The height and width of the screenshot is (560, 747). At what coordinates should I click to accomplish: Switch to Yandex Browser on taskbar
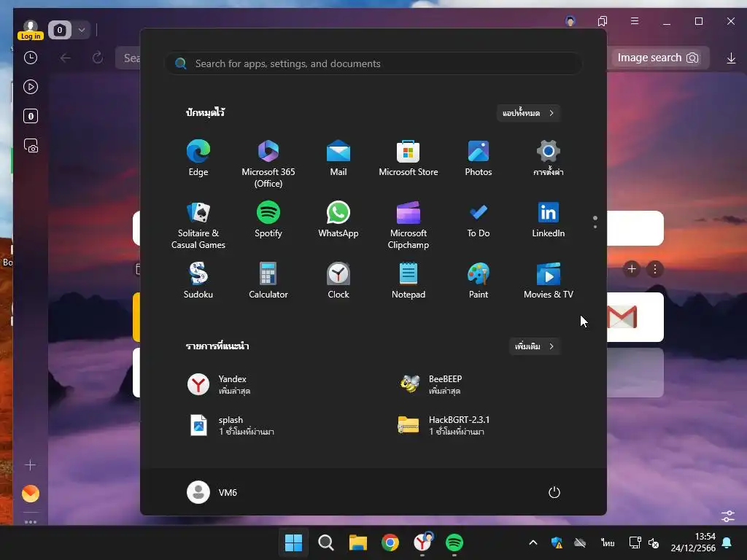click(422, 542)
